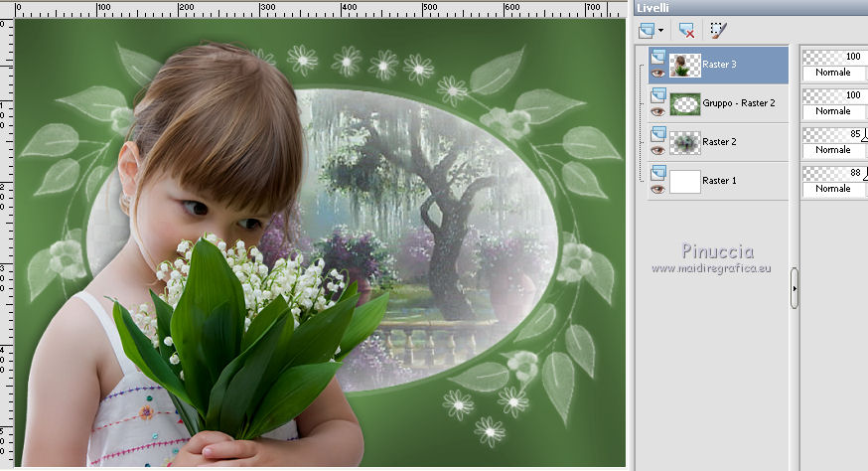Click the Raster 1 opacity slider at 88
This screenshot has width=868, height=471.
(835, 173)
